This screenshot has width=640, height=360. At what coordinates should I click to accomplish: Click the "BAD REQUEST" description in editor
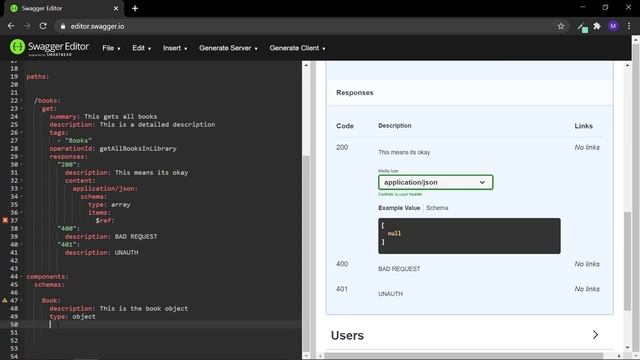136,236
